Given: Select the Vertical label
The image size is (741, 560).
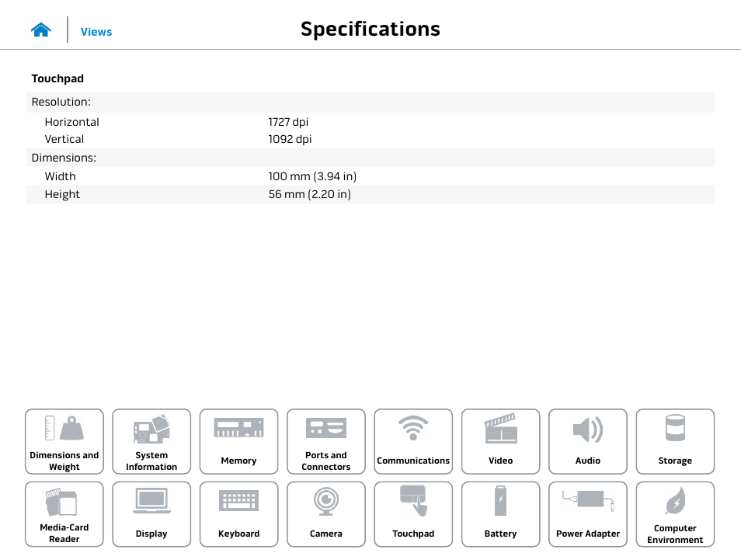Looking at the screenshot, I should [64, 139].
